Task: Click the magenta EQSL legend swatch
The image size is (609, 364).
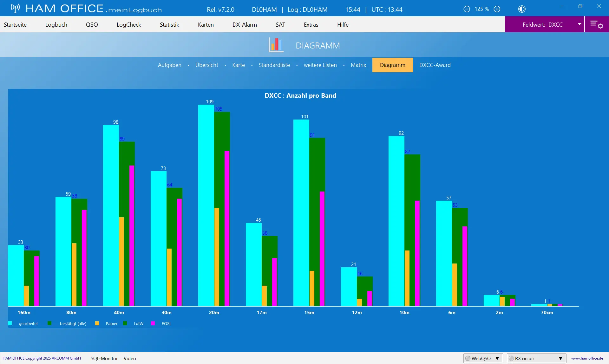Action: point(153,323)
